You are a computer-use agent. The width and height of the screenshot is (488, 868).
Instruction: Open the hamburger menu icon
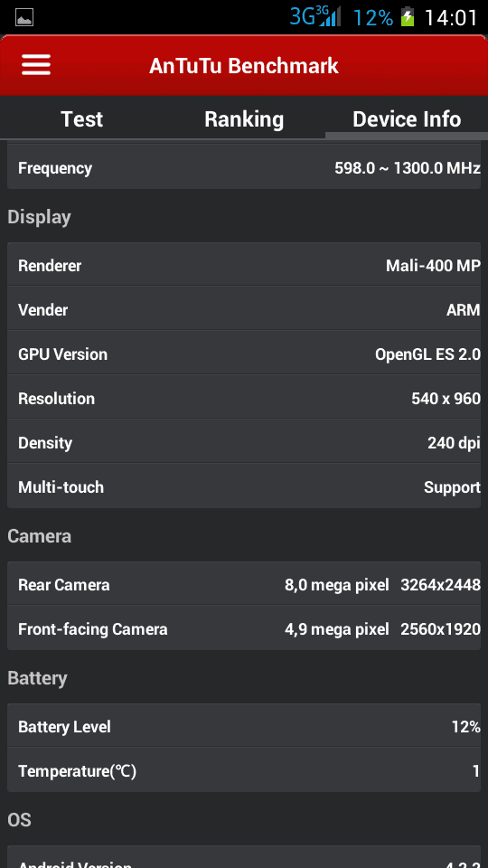(x=36, y=65)
